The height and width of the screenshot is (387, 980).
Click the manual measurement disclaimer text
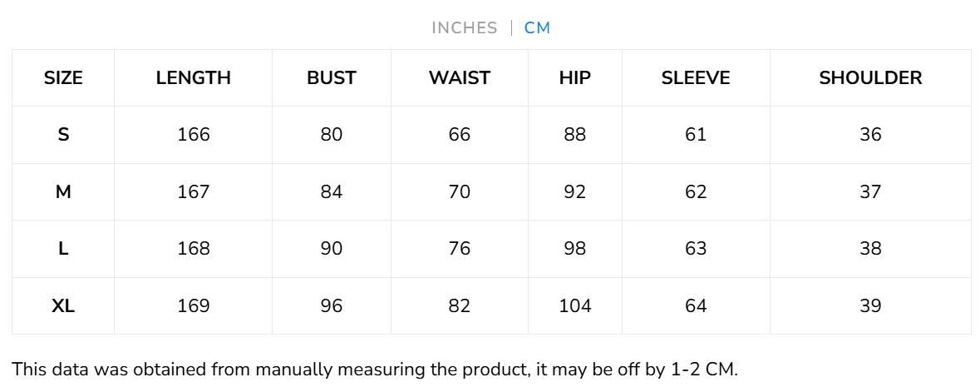click(374, 370)
